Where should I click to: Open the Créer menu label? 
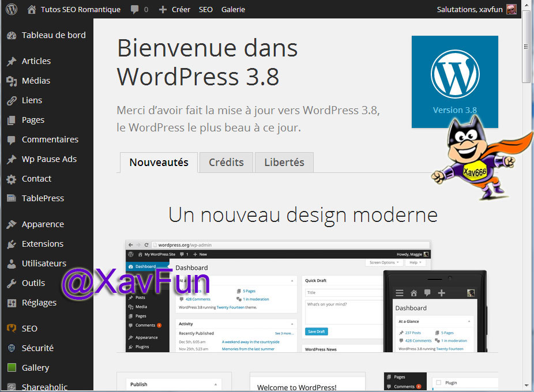[x=181, y=10]
